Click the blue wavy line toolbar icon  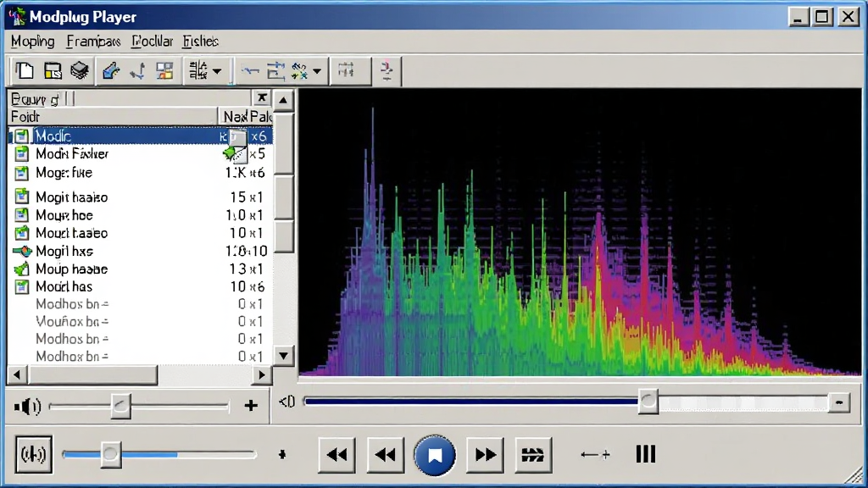250,71
